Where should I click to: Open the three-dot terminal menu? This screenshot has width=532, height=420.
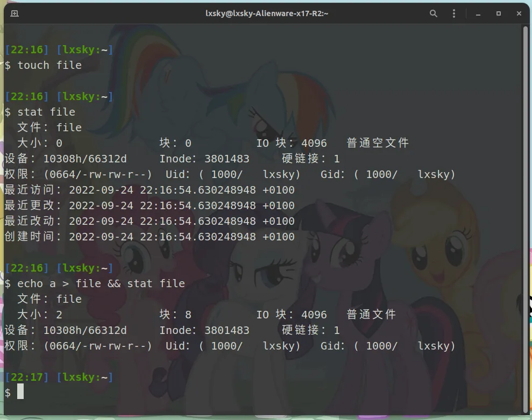pos(453,13)
